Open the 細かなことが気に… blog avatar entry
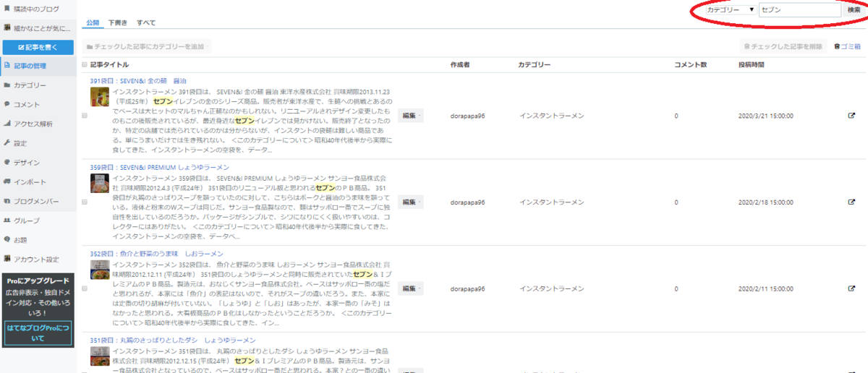Viewport: 868px width, 373px height. point(38,28)
